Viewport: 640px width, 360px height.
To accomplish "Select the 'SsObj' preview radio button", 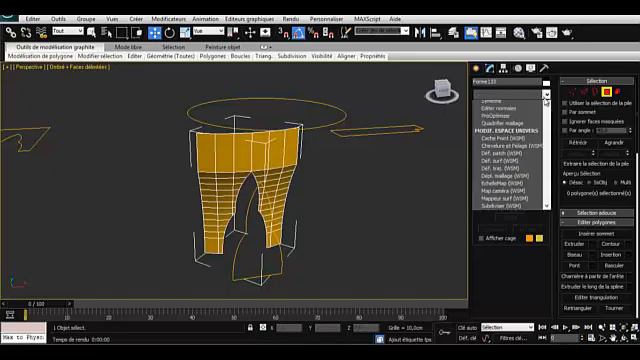I will click(589, 182).
